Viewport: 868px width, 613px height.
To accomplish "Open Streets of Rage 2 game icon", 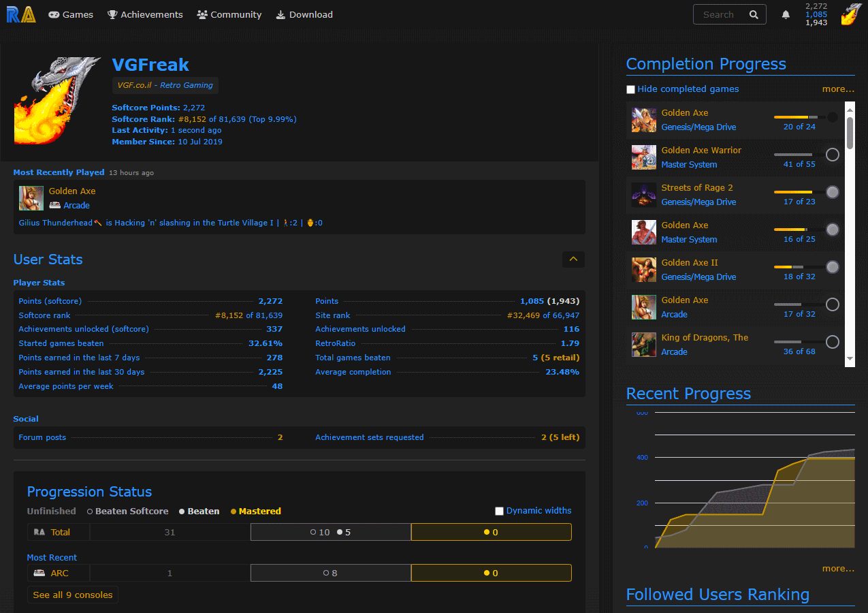I will pyautogui.click(x=644, y=195).
